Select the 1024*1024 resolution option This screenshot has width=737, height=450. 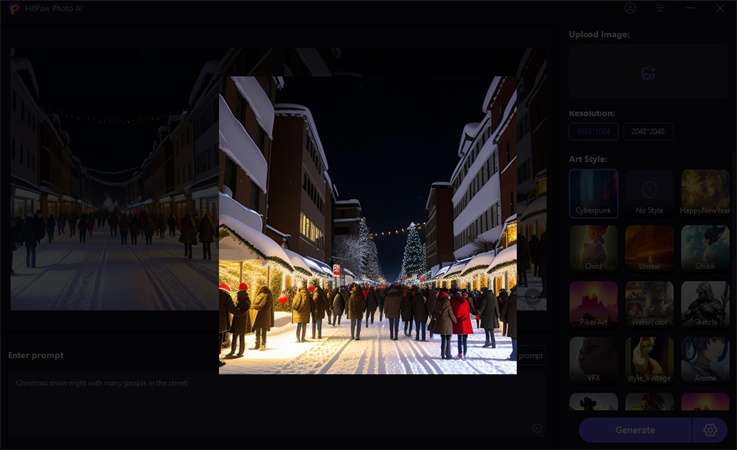click(594, 131)
